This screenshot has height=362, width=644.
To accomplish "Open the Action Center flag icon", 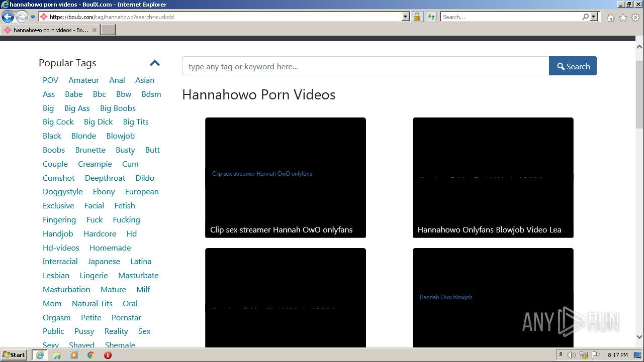I will pos(595,355).
